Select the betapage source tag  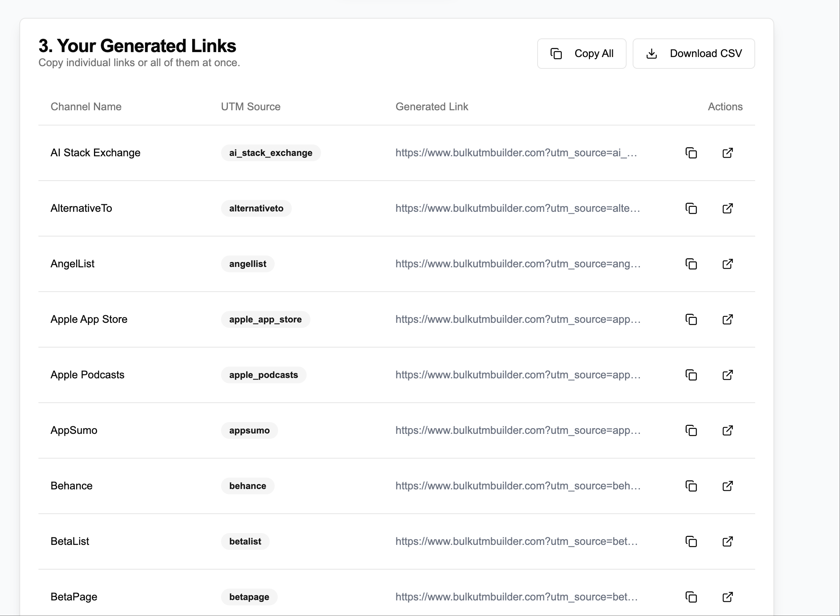coord(249,597)
